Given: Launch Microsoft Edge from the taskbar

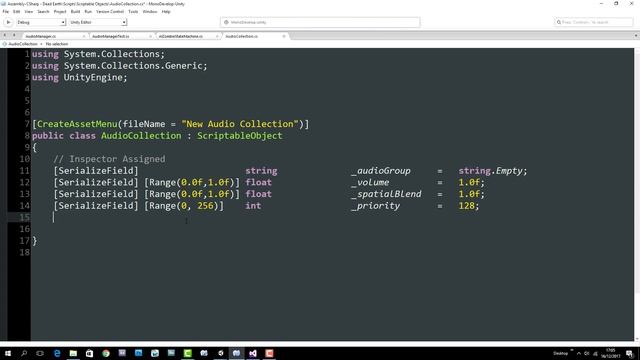Looking at the screenshot, I should click(57, 353).
